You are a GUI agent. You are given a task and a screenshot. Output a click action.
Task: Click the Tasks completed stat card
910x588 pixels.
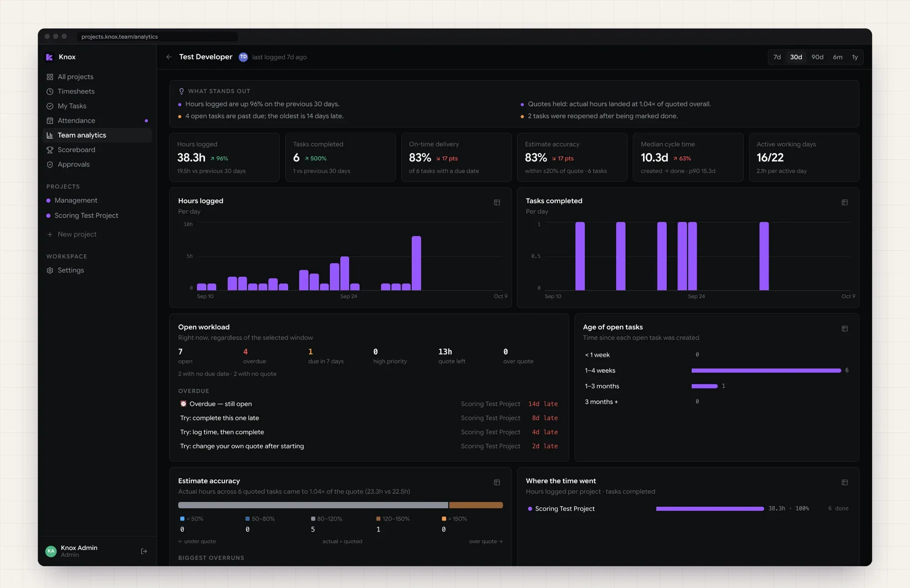(340, 157)
